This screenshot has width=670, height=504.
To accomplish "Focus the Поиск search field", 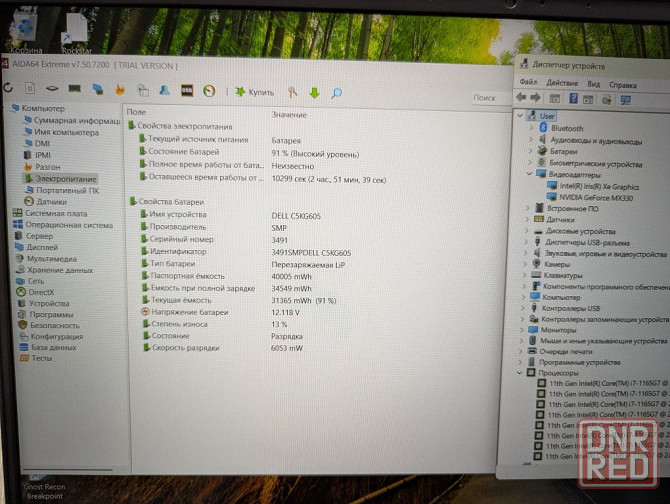I will pyautogui.click(x=491, y=98).
